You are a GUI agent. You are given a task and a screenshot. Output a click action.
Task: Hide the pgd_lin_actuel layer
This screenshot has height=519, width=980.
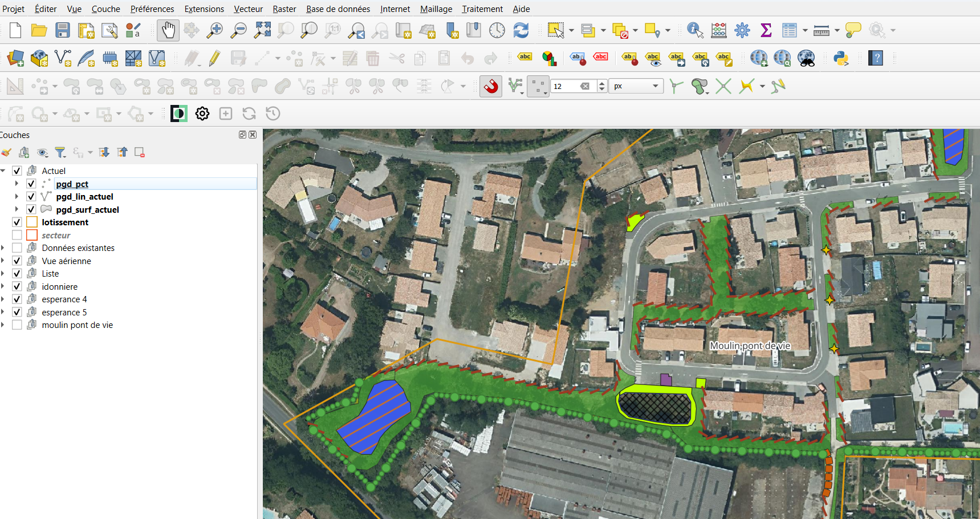pos(31,196)
